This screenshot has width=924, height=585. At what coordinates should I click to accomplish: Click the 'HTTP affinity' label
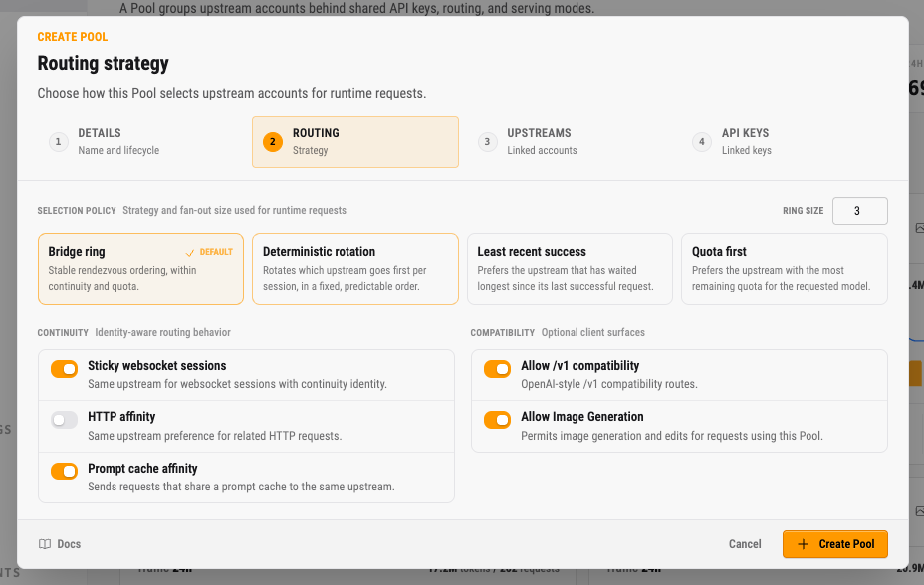[x=121, y=416]
